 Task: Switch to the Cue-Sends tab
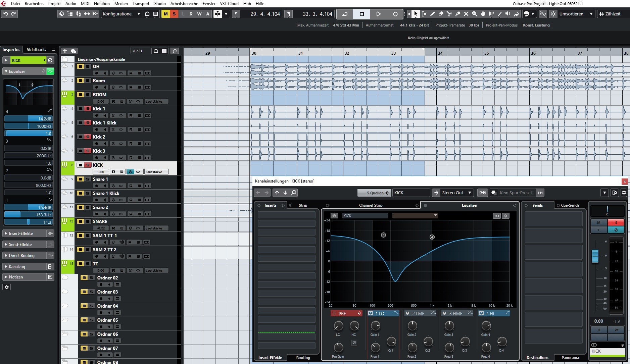click(570, 205)
